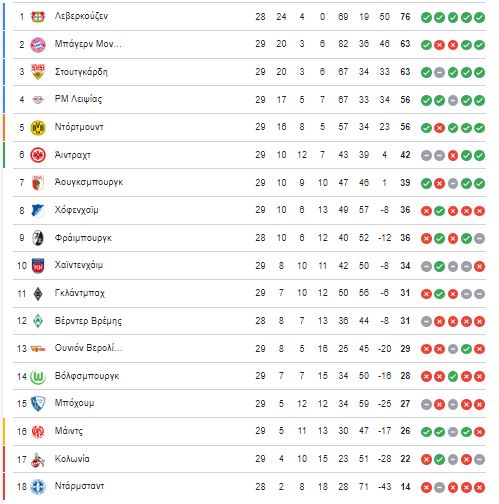Click the Bayer Leverkusen club crest
Screen dimensions: 499x504
(38, 16)
